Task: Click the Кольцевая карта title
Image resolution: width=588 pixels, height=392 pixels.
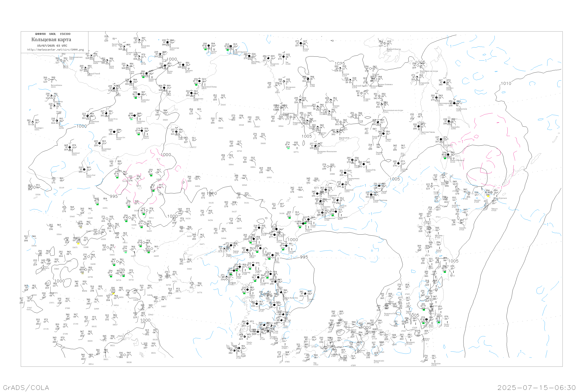Action: pos(51,40)
